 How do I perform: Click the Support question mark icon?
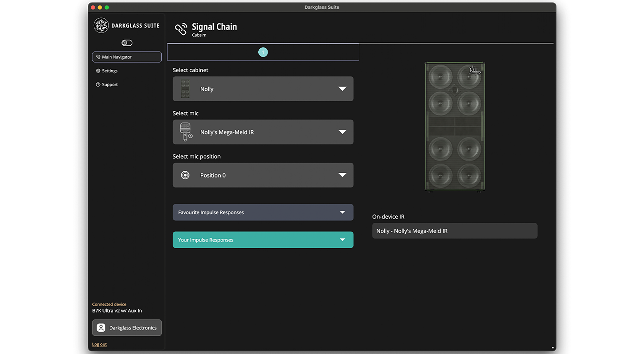(x=98, y=85)
